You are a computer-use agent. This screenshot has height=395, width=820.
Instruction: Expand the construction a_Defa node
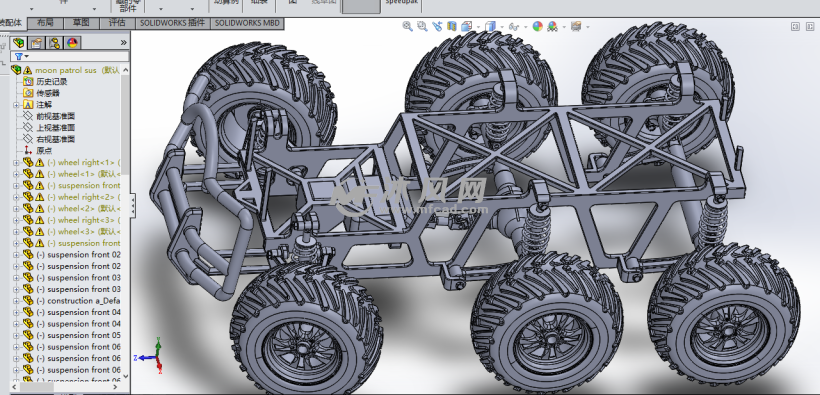pos(16,301)
